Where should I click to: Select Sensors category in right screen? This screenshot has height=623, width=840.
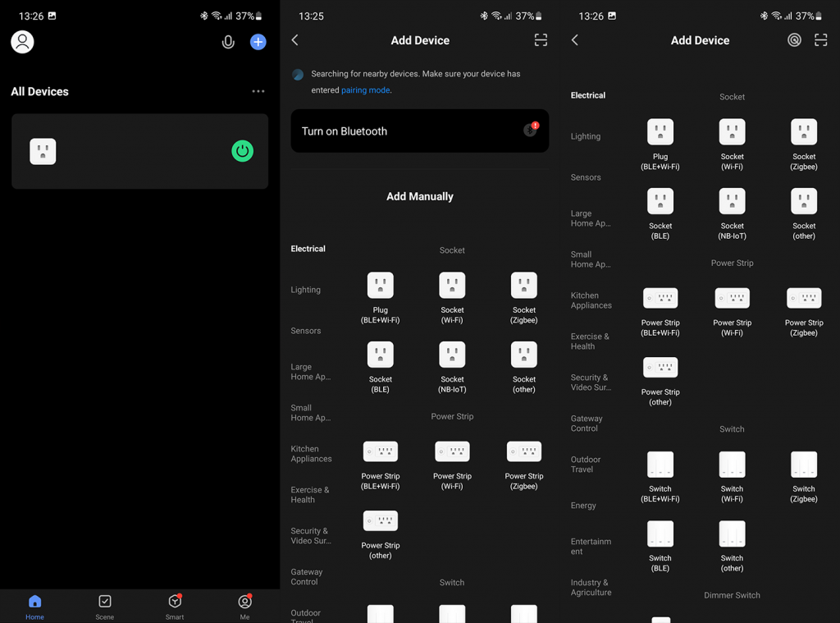point(586,177)
